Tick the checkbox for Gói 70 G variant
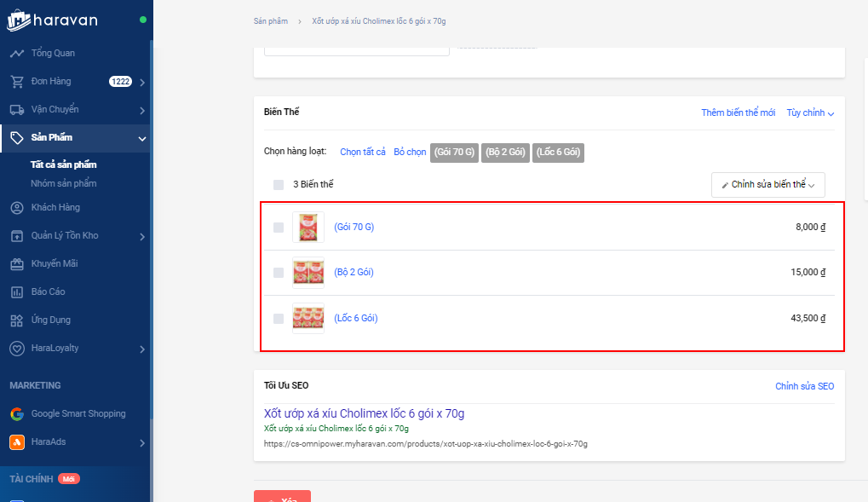The width and height of the screenshot is (868, 502). [x=279, y=228]
